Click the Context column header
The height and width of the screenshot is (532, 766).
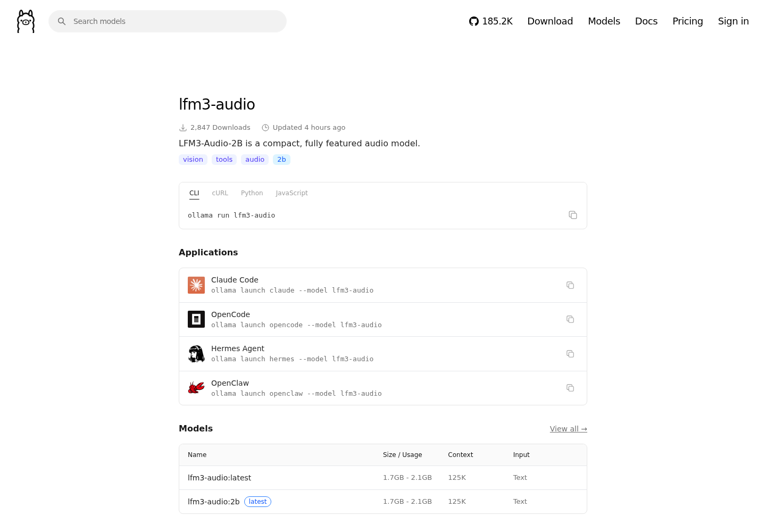tap(461, 455)
